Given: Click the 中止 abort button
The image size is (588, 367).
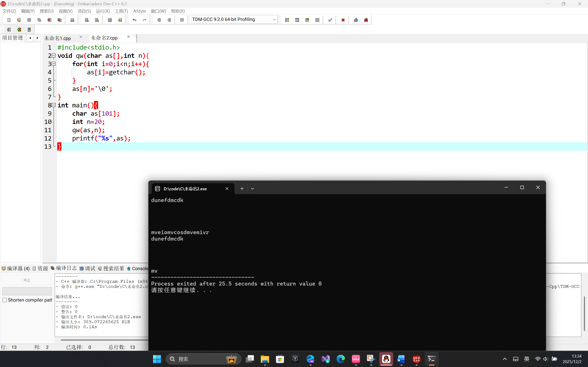Looking at the screenshot, I should 27,280.
